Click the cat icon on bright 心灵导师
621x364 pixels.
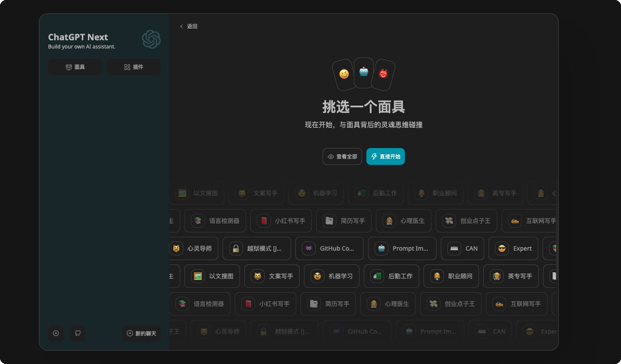176,248
